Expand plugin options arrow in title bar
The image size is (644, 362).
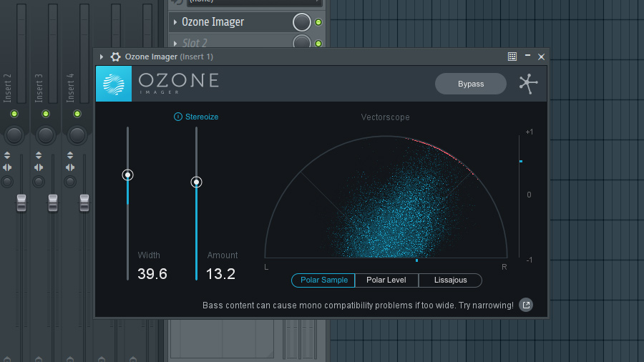[102, 57]
